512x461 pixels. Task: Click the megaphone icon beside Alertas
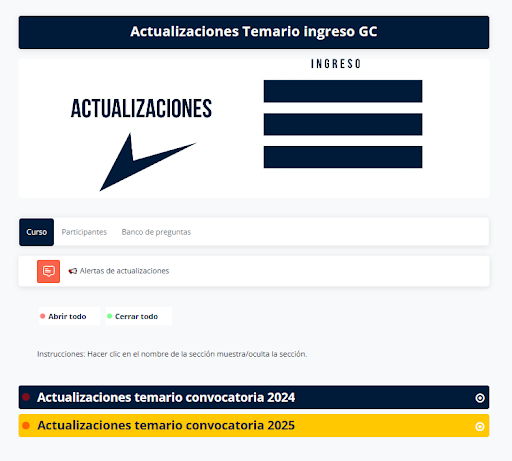(x=73, y=271)
